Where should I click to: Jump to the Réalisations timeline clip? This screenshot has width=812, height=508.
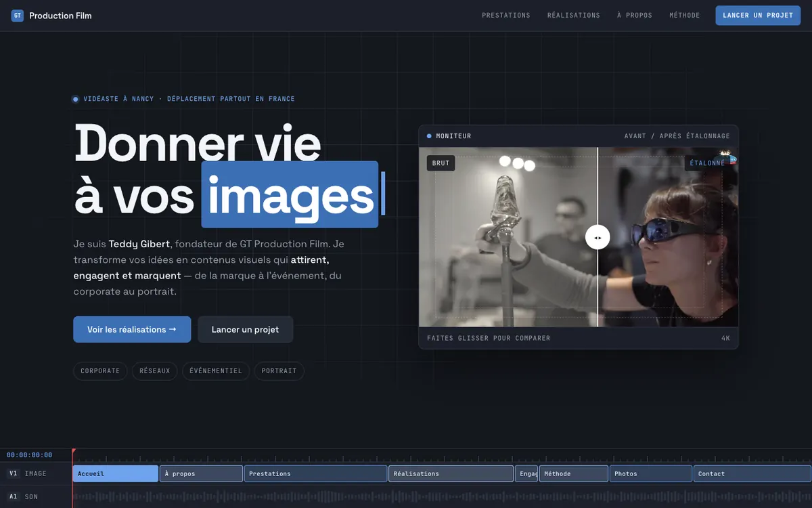[x=451, y=473]
